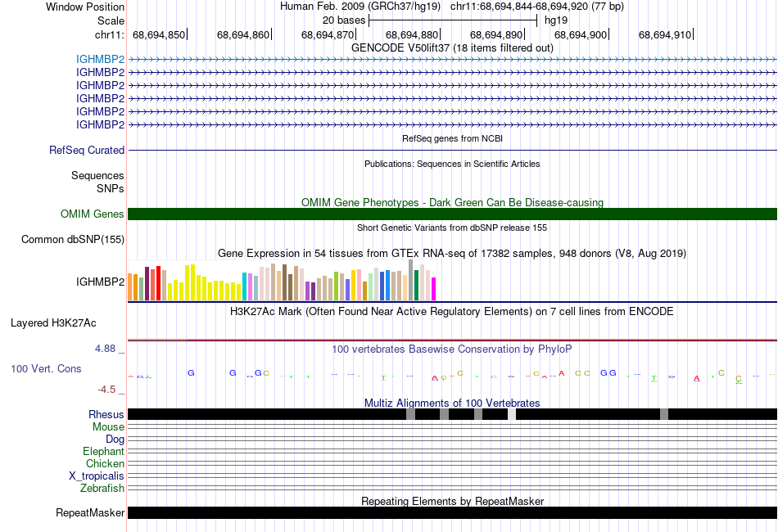Click the RefSeq Curated track label
Viewport: 778px width, 532px height.
87,151
